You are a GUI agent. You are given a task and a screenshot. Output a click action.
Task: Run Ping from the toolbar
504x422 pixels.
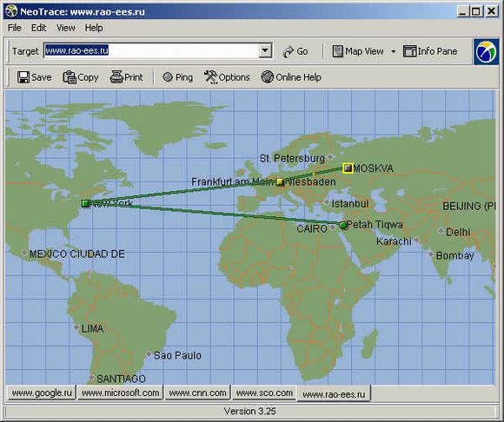tap(168, 77)
